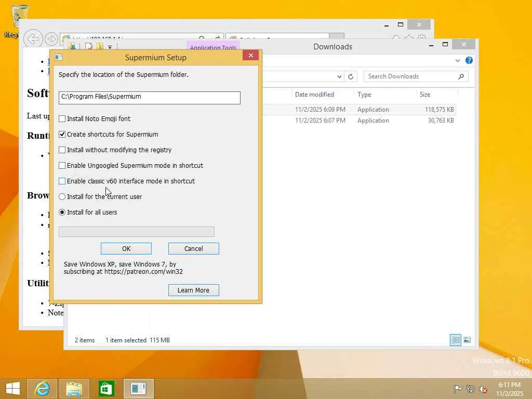The height and width of the screenshot is (399, 532).
Task: Uncheck Create shortcuts for Supermium
Action: tap(62, 135)
